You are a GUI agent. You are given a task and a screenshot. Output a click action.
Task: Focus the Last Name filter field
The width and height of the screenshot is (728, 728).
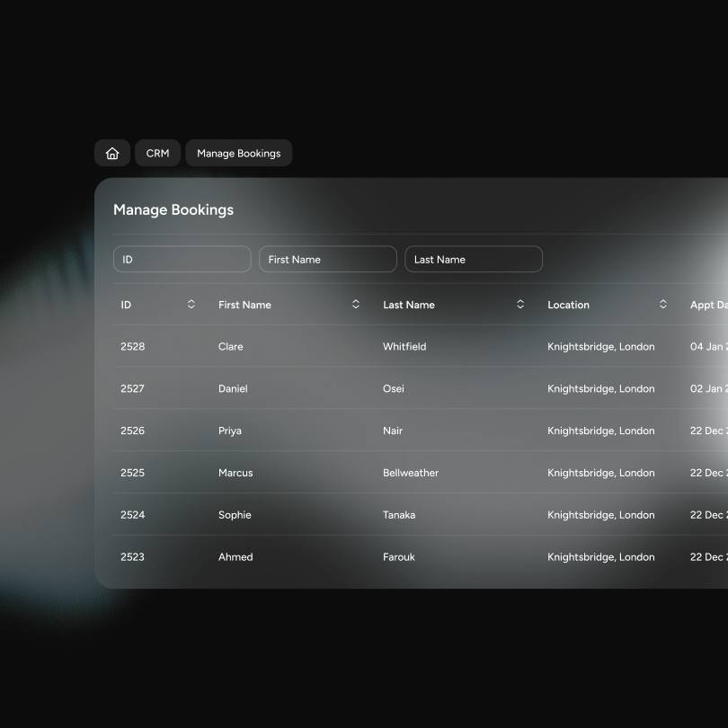(x=474, y=259)
